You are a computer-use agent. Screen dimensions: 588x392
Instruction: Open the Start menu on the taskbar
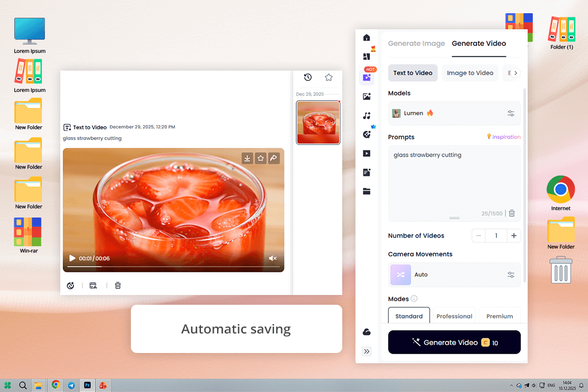pos(7,385)
